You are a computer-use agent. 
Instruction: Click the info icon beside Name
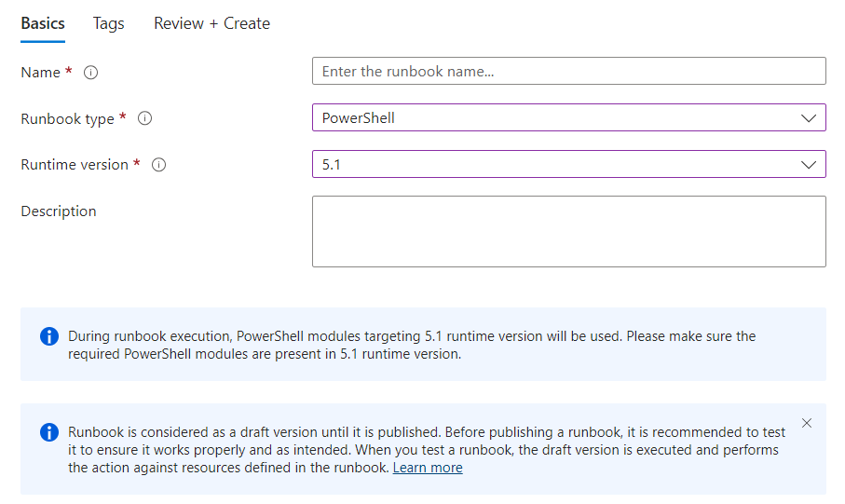pos(90,73)
